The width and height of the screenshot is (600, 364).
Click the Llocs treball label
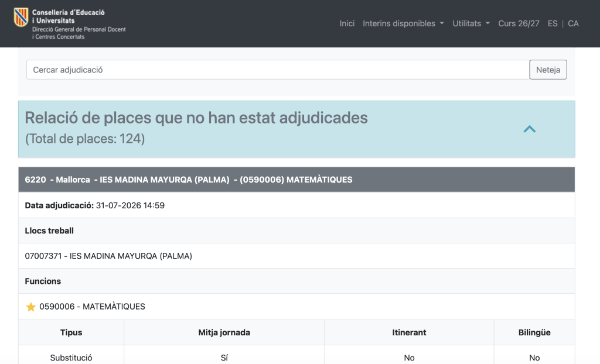tap(49, 231)
